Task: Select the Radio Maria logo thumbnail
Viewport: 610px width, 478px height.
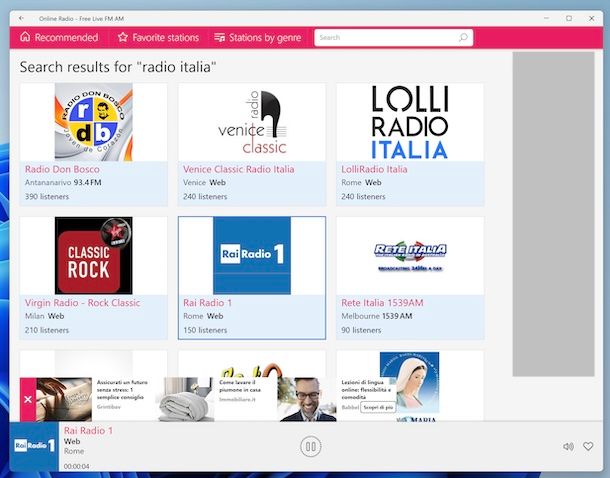Action: tap(409, 387)
